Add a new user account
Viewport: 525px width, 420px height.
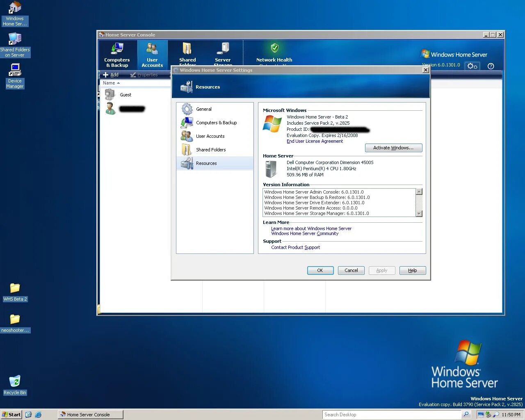coord(111,75)
